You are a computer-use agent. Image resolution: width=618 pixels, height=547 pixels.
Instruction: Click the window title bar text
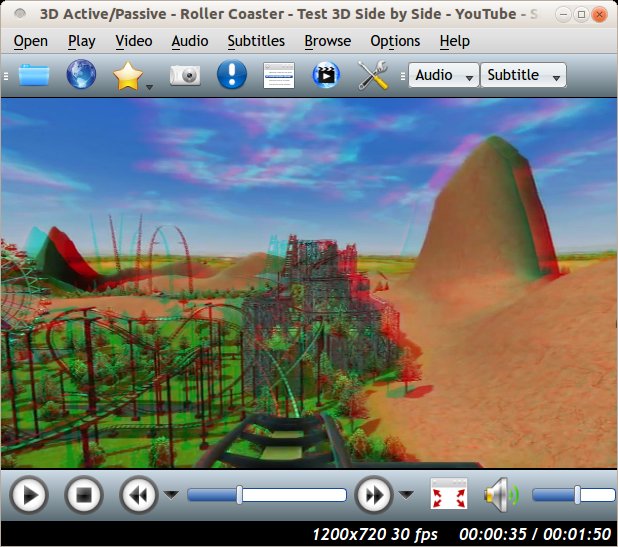click(289, 14)
